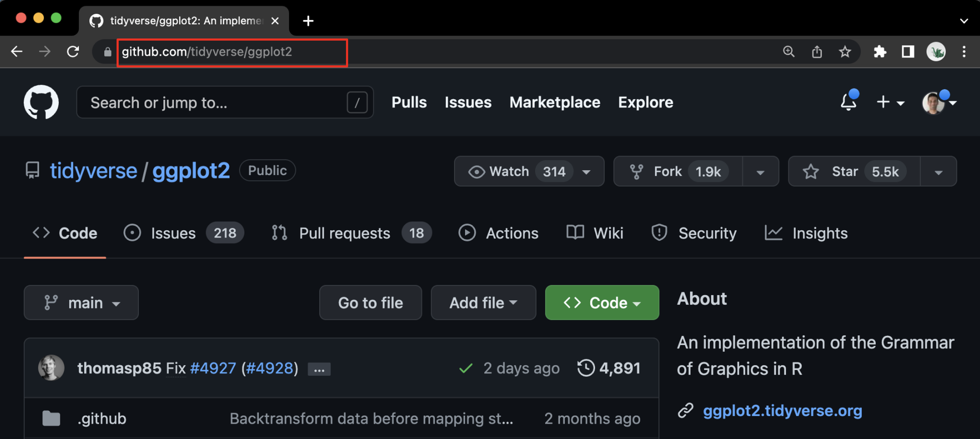Click thomasp85 author name

click(120, 368)
